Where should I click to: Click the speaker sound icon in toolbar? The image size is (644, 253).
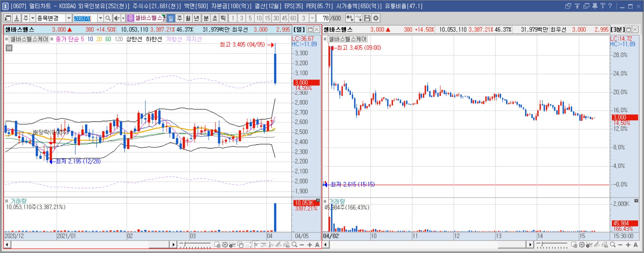pos(117,18)
